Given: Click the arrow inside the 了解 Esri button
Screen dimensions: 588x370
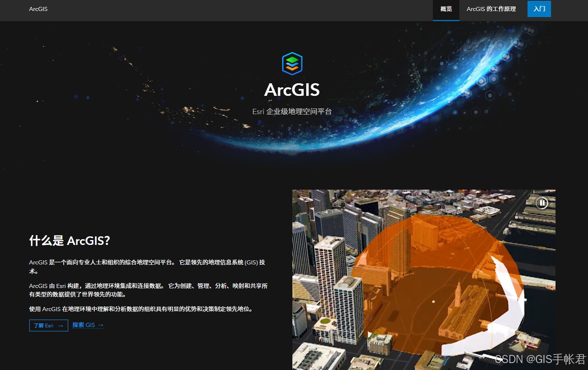Looking at the screenshot, I should pos(61,326).
